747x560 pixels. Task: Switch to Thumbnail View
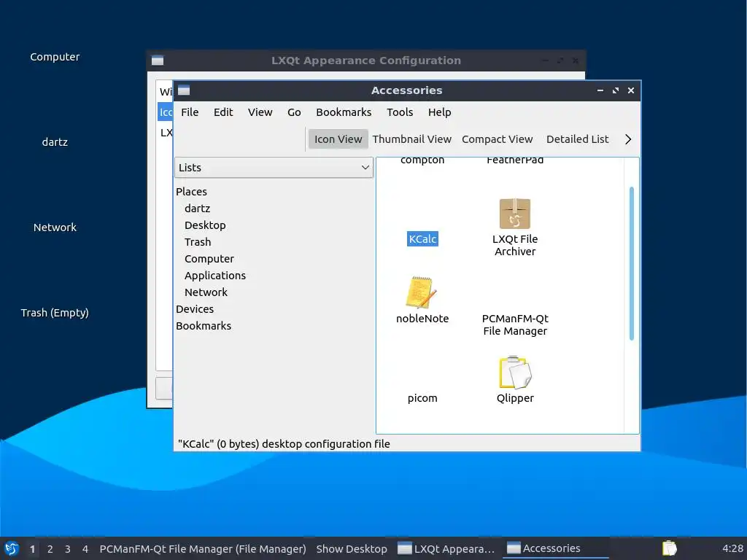click(x=411, y=139)
